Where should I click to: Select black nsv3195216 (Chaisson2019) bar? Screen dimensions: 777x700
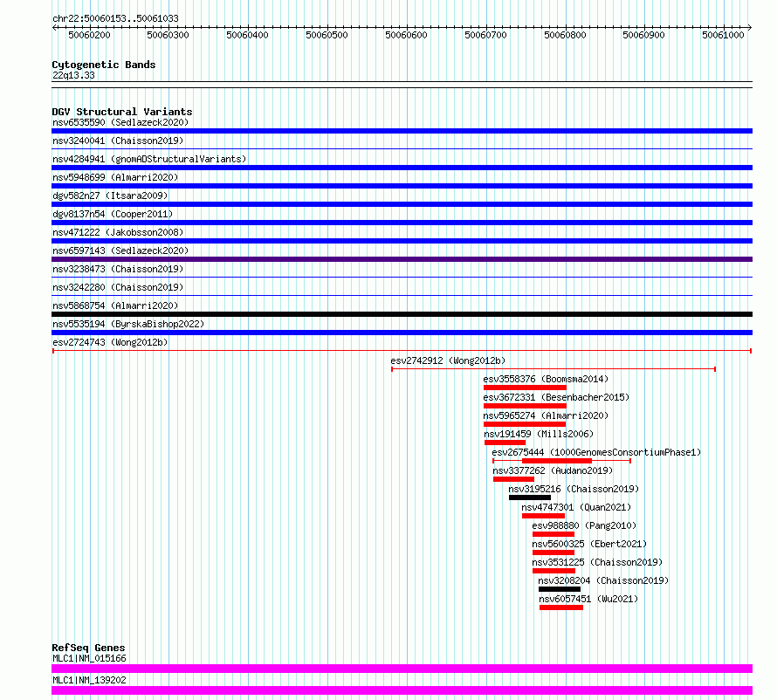(x=530, y=498)
